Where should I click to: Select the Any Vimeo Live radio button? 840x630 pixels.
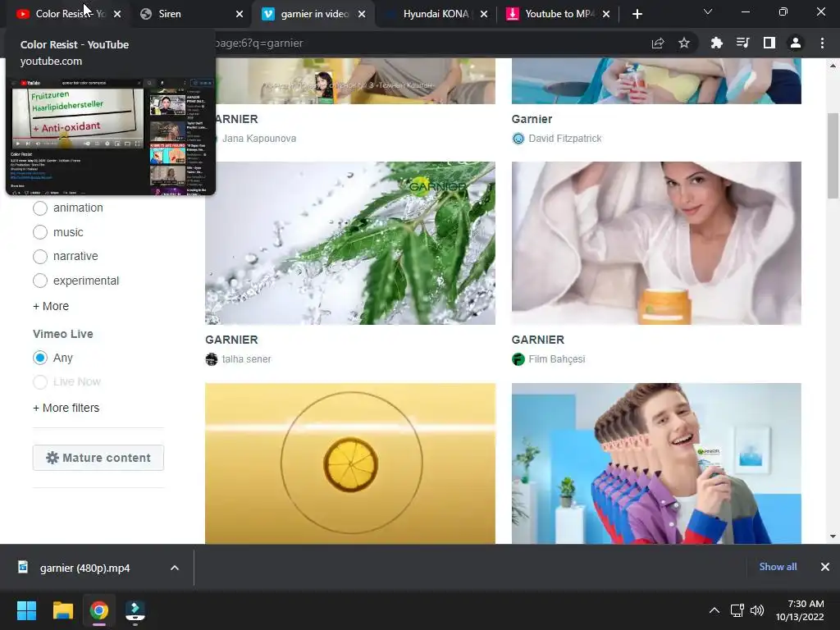[x=40, y=358]
